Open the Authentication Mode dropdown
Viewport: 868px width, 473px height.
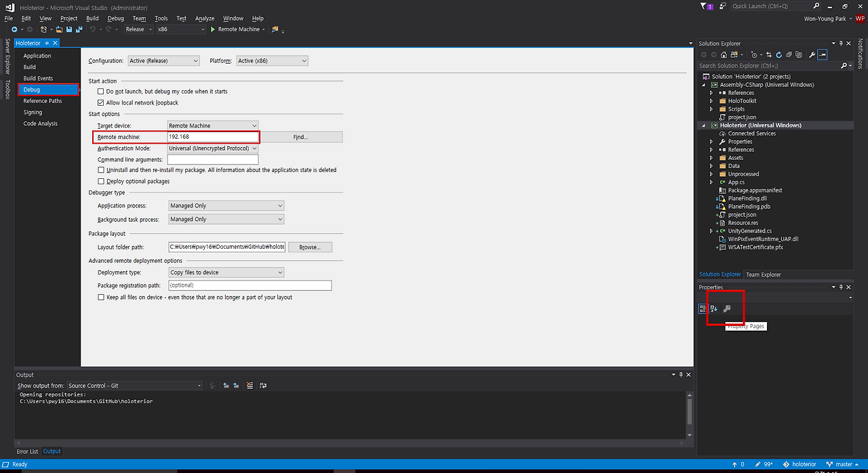[213, 148]
